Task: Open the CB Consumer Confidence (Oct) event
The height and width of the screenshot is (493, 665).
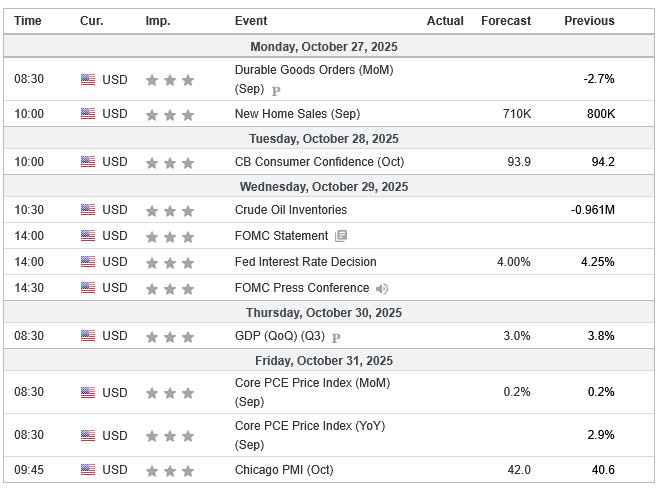Action: [x=305, y=162]
